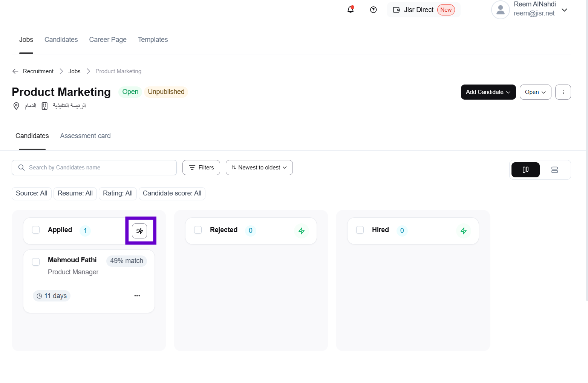Go back using the breadcrumb arrow
The width and height of the screenshot is (588, 383).
(x=15, y=71)
